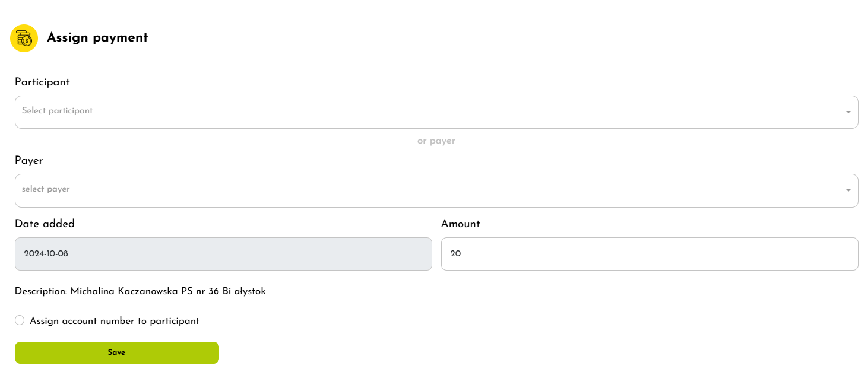Click the participant dropdown arrow
Image resolution: width=868 pixels, height=372 pixels.
848,112
